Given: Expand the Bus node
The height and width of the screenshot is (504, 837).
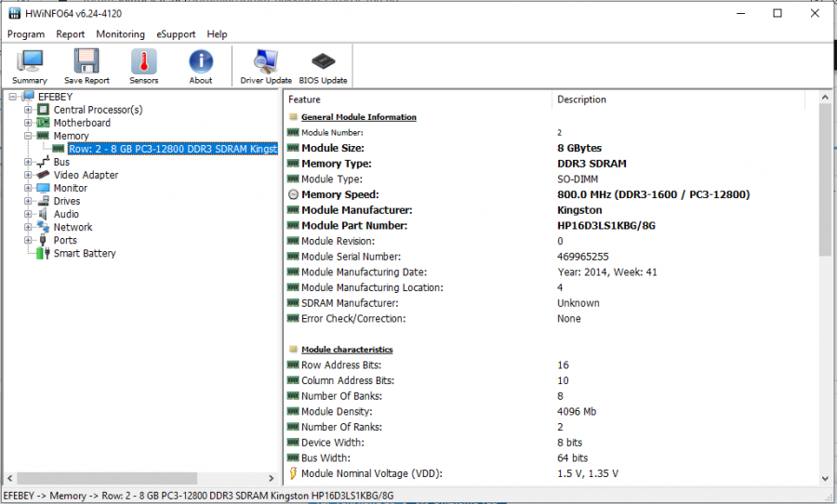Looking at the screenshot, I should click(28, 163).
